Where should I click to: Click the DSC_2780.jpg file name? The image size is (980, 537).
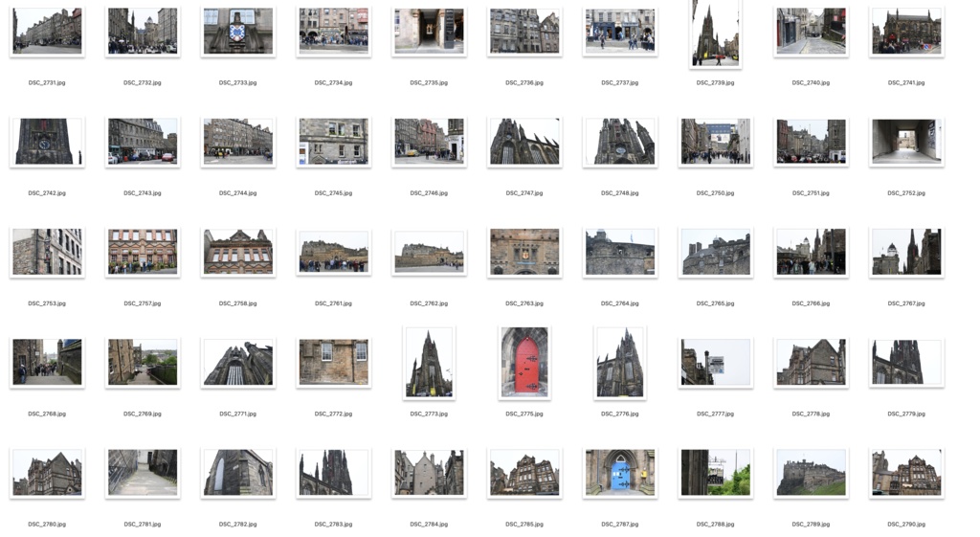[x=47, y=524]
